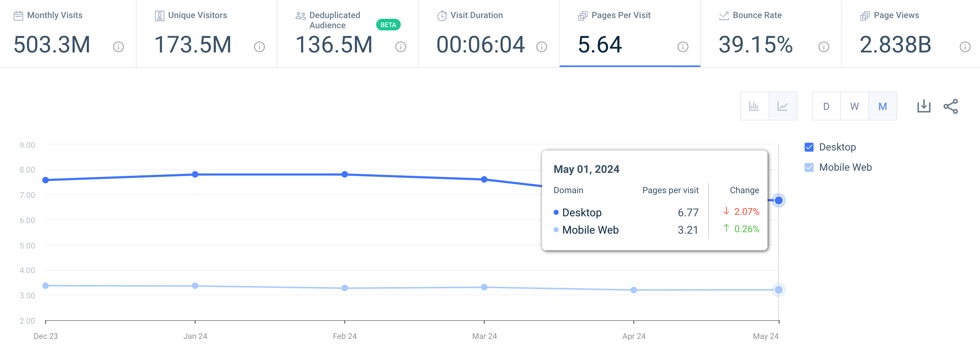Click info icon beside Bounce Rate value
Image resolution: width=980 pixels, height=353 pixels.
[824, 47]
